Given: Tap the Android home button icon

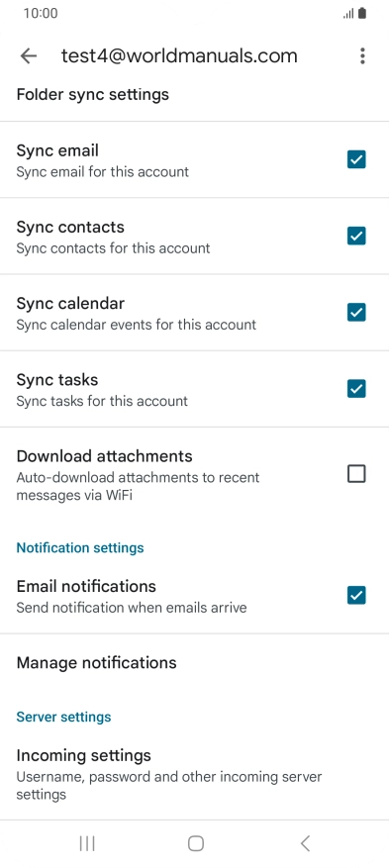Looking at the screenshot, I should point(195,843).
